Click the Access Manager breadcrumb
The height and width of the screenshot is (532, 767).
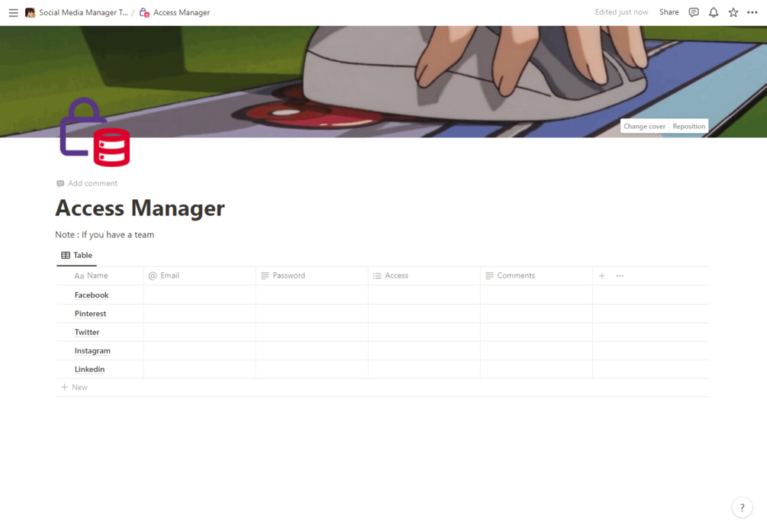click(175, 13)
